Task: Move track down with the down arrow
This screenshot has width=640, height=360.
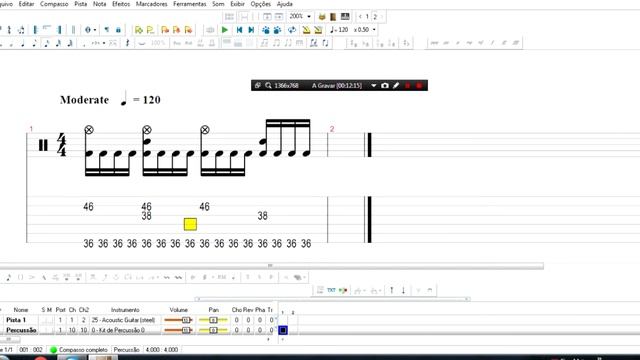Action: click(403, 290)
